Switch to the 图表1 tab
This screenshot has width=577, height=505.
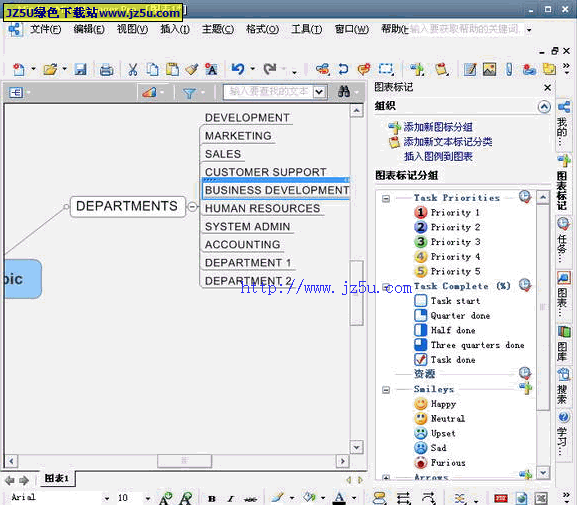click(57, 478)
